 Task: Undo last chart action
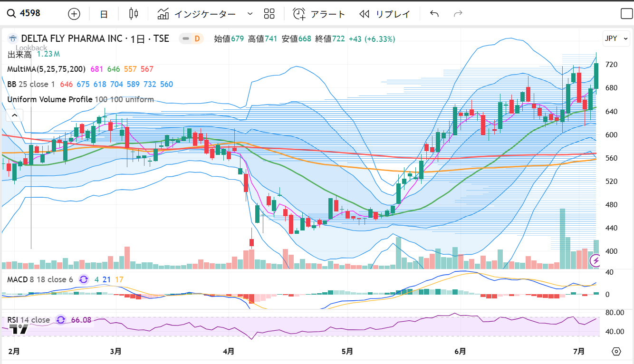(434, 14)
